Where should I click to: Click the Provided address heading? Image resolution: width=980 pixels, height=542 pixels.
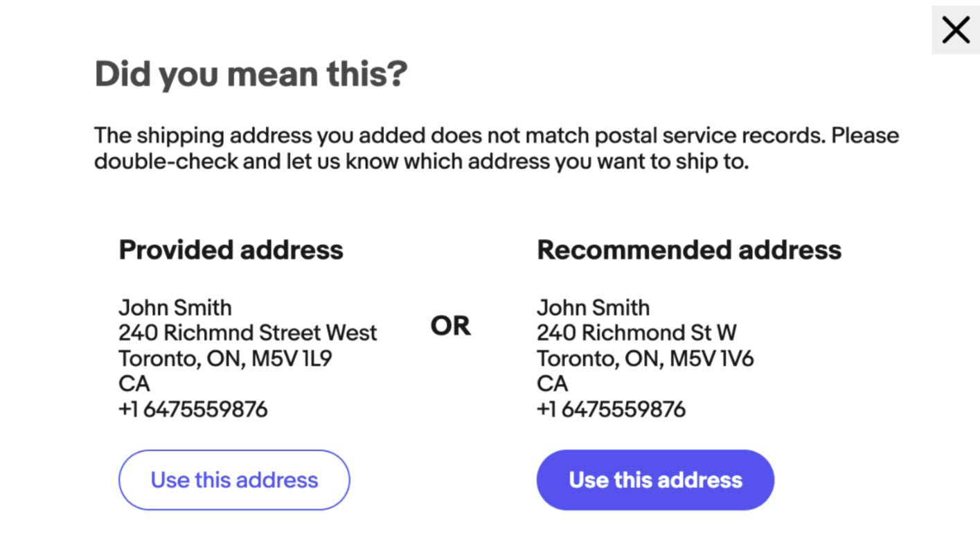coord(231,250)
